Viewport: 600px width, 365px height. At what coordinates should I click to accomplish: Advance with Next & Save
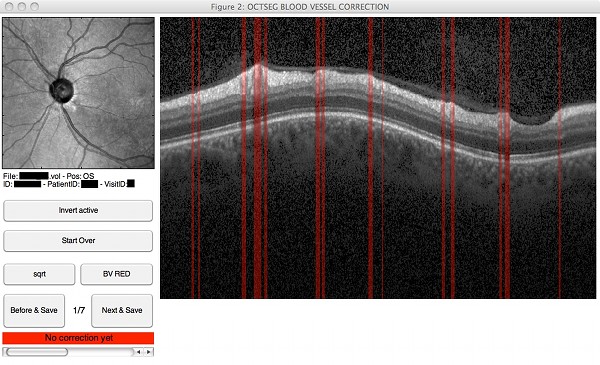122,311
